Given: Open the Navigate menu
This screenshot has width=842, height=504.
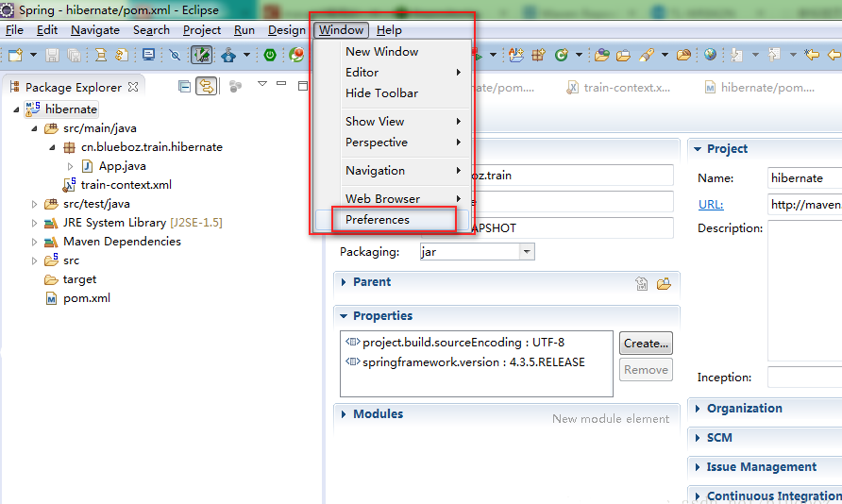Looking at the screenshot, I should (x=95, y=30).
